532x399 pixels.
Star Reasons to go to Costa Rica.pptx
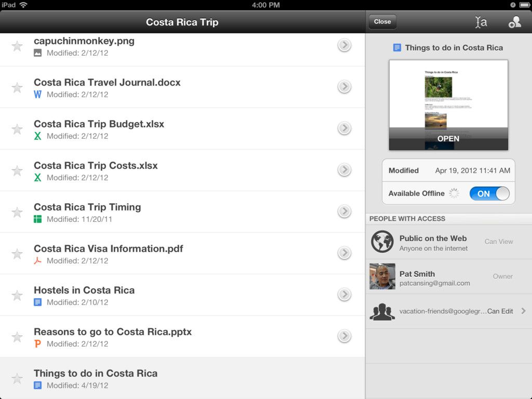click(17, 337)
